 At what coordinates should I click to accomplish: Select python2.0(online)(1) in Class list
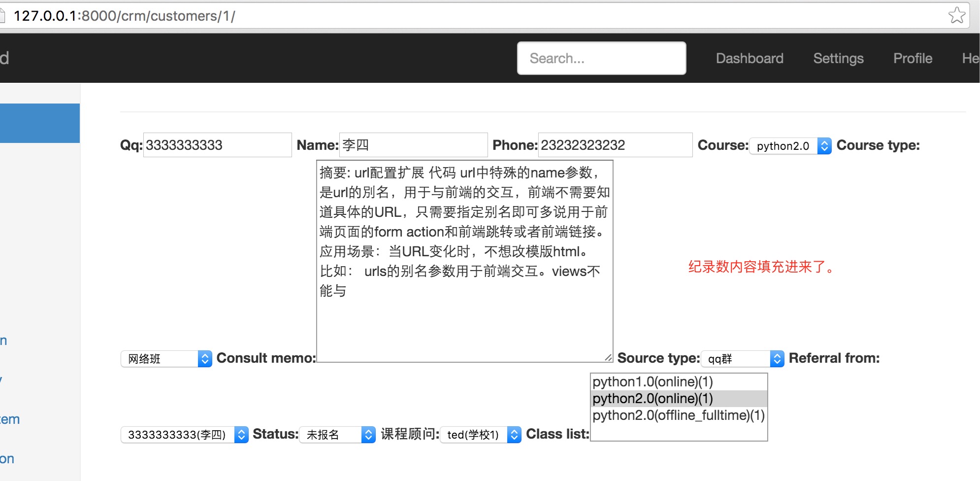pyautogui.click(x=679, y=399)
